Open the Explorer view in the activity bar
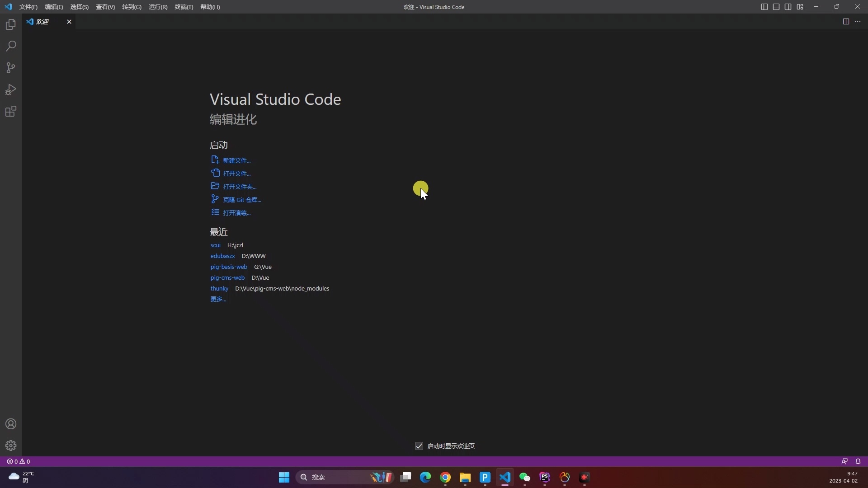 (x=10, y=24)
